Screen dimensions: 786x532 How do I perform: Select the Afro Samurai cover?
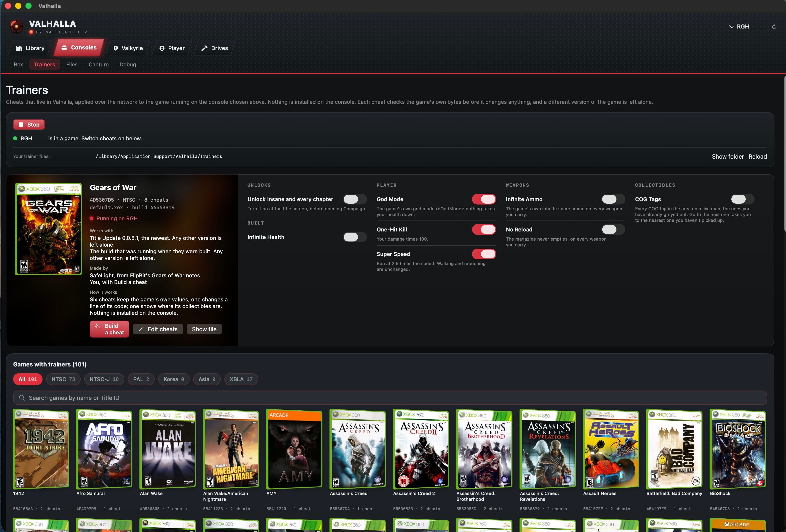click(104, 449)
